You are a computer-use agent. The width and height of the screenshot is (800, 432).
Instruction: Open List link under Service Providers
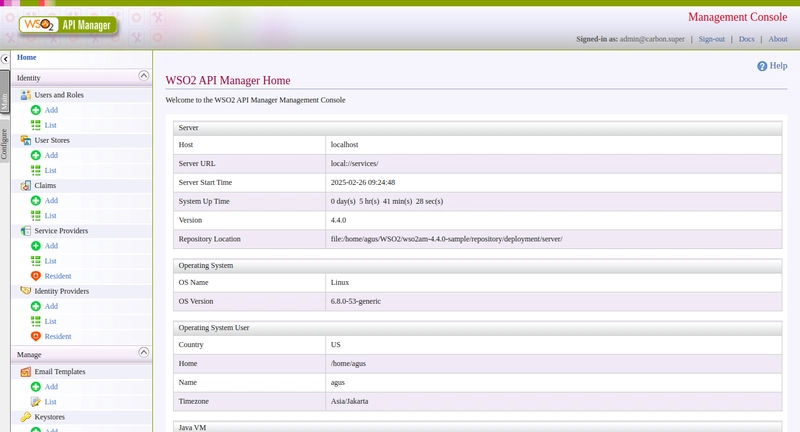click(50, 261)
